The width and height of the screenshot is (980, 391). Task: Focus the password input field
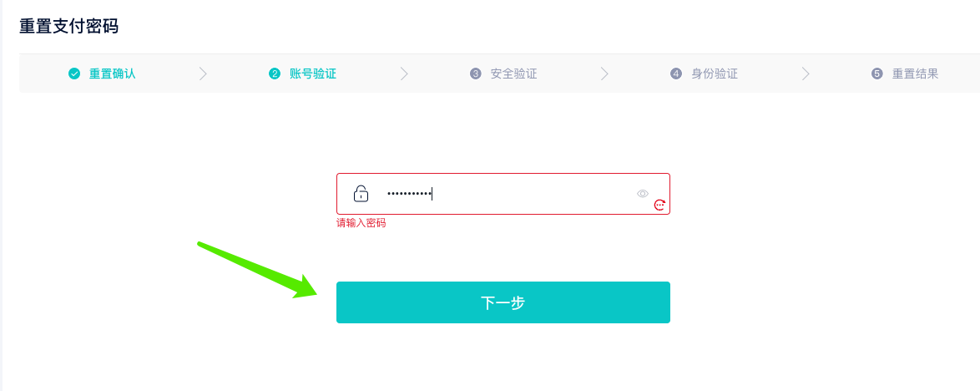point(503,194)
